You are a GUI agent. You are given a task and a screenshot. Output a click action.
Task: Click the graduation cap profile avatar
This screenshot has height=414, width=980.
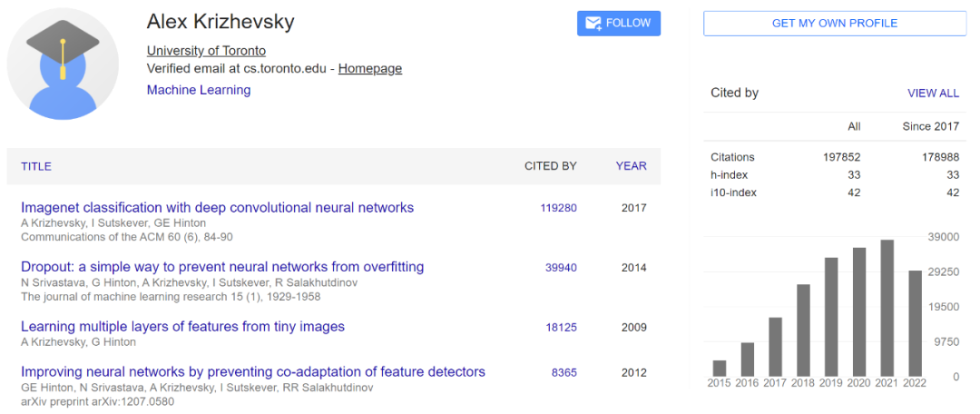point(63,64)
